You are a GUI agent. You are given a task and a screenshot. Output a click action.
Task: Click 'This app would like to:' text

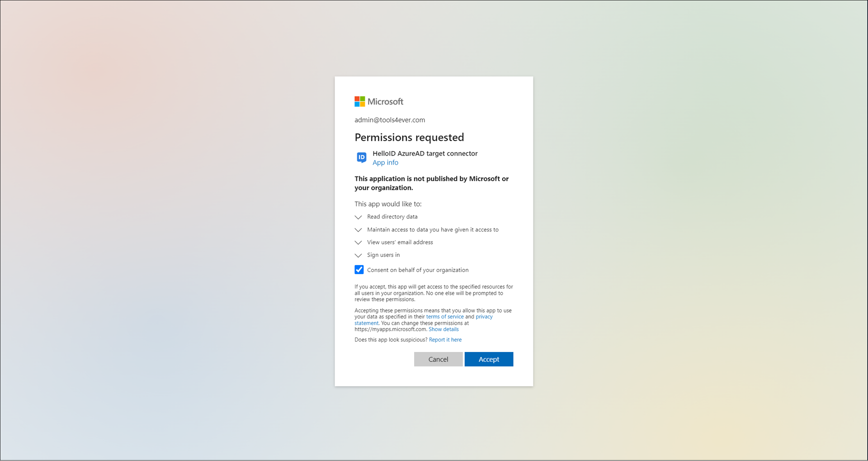click(x=388, y=204)
